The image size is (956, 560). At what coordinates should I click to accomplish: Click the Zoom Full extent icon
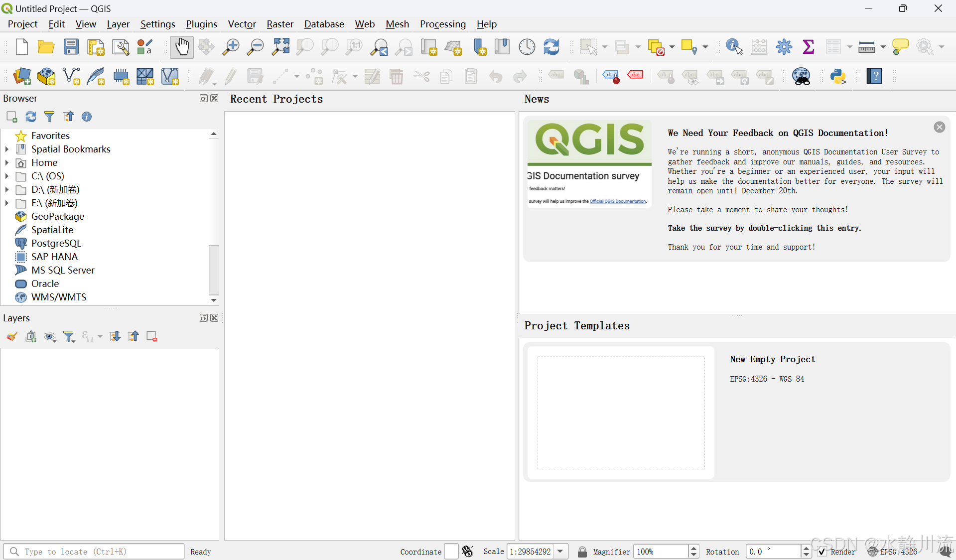click(x=280, y=47)
